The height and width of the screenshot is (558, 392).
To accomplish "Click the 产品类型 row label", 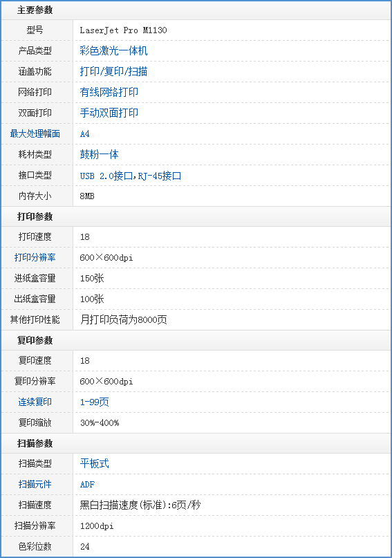I will pos(35,51).
